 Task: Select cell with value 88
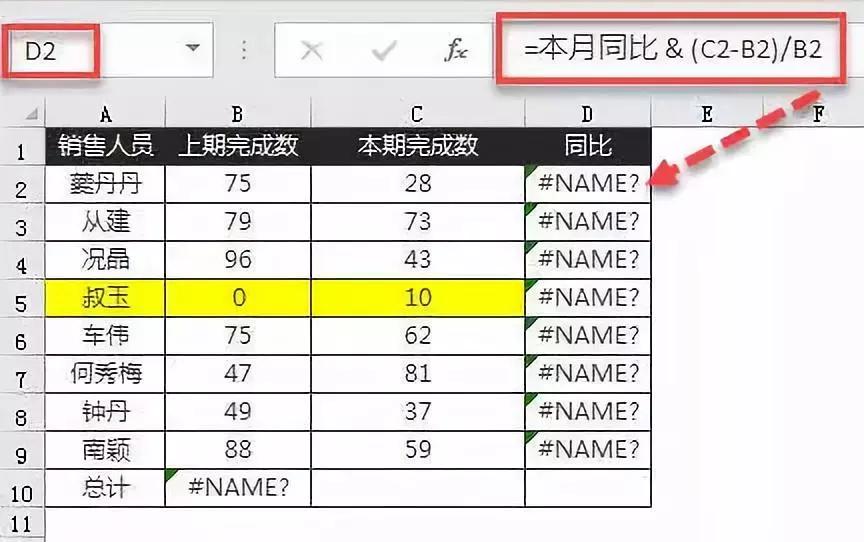point(238,450)
